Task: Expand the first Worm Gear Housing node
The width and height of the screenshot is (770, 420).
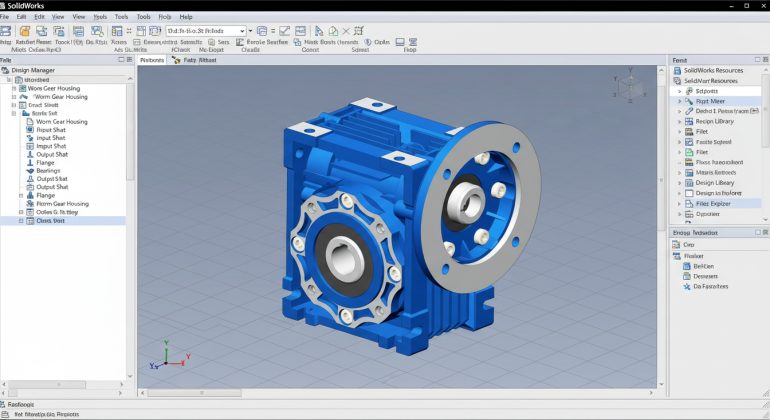Action: [14, 88]
